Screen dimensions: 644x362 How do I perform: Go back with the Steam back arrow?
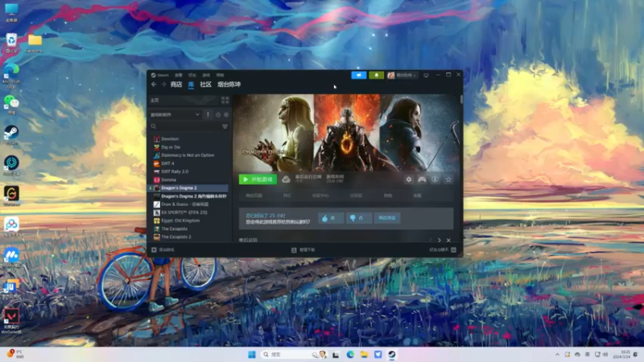coord(154,84)
